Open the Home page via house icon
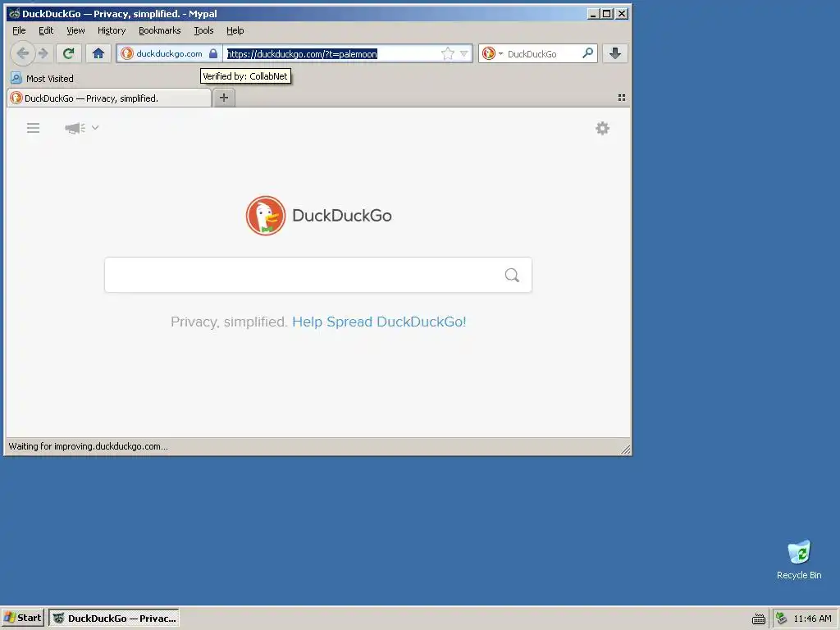 98,53
